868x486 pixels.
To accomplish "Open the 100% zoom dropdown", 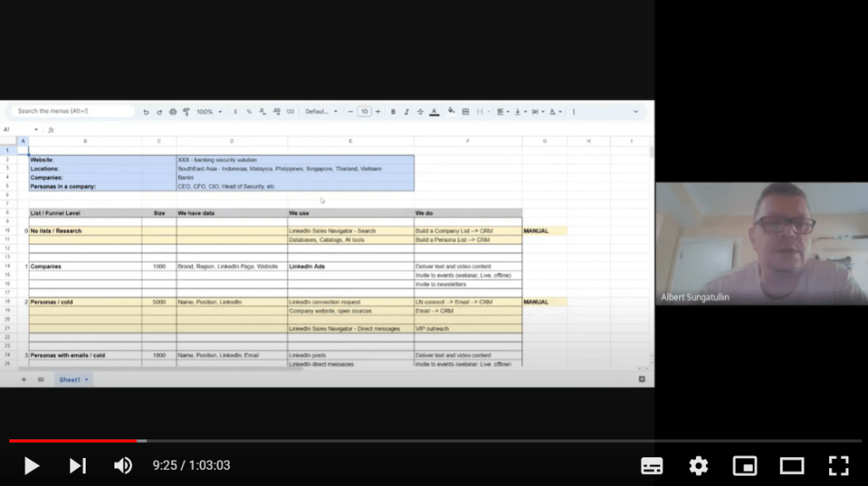I will pos(208,112).
